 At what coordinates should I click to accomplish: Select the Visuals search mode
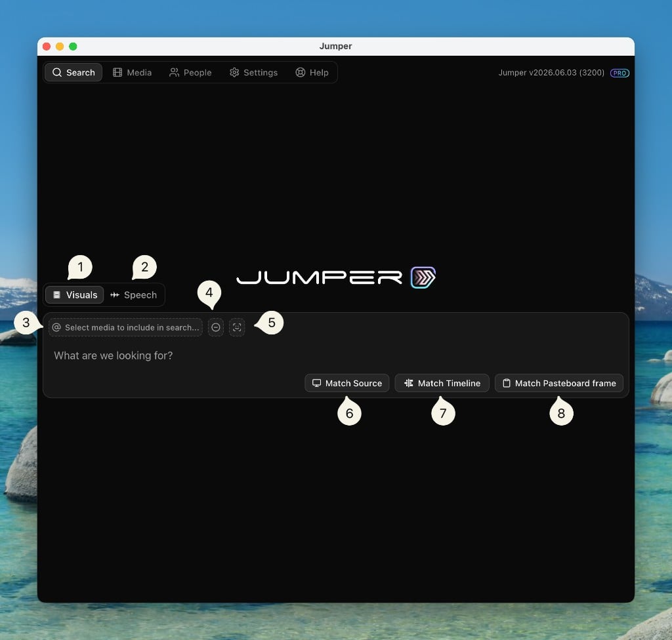(75, 294)
